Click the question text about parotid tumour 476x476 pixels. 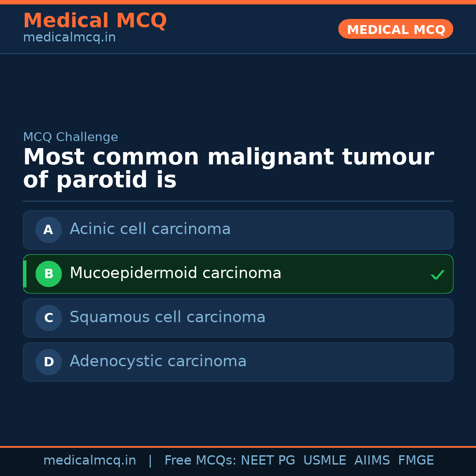coord(228,168)
